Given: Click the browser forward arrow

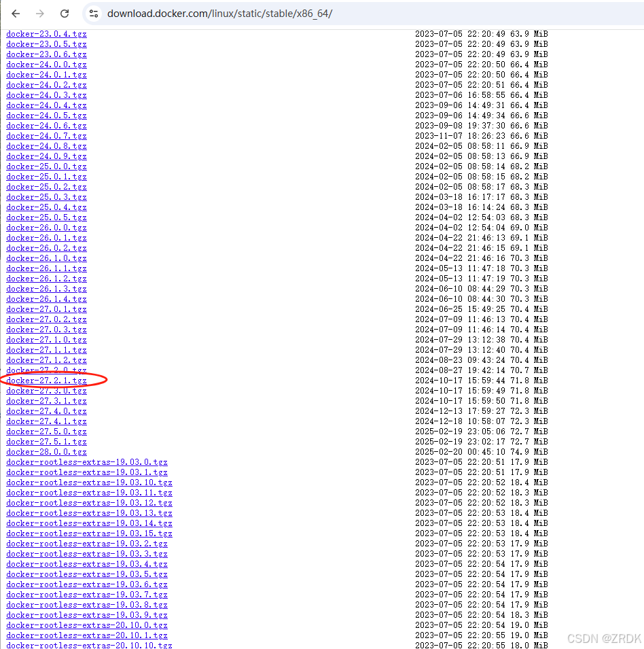Looking at the screenshot, I should coord(39,14).
